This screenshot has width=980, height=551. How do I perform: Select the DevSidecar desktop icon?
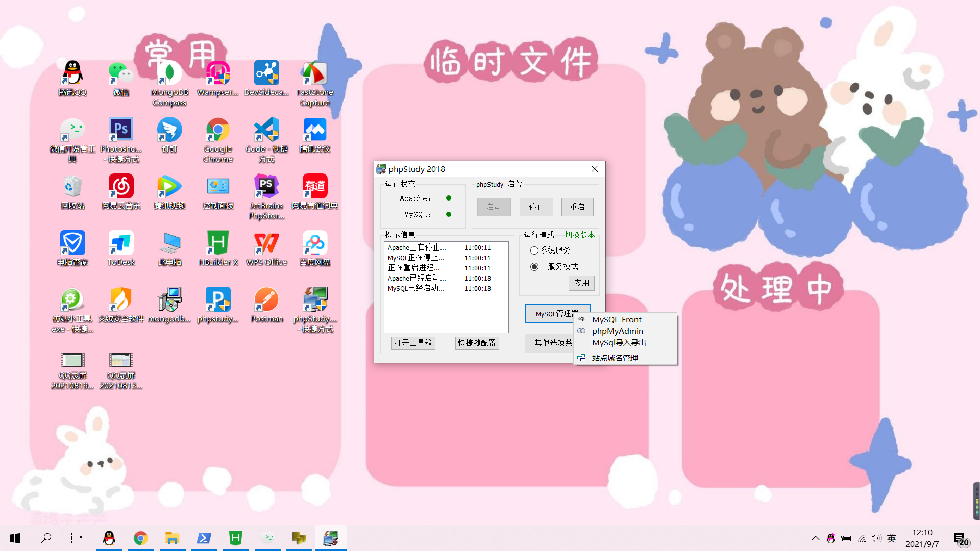point(266,79)
